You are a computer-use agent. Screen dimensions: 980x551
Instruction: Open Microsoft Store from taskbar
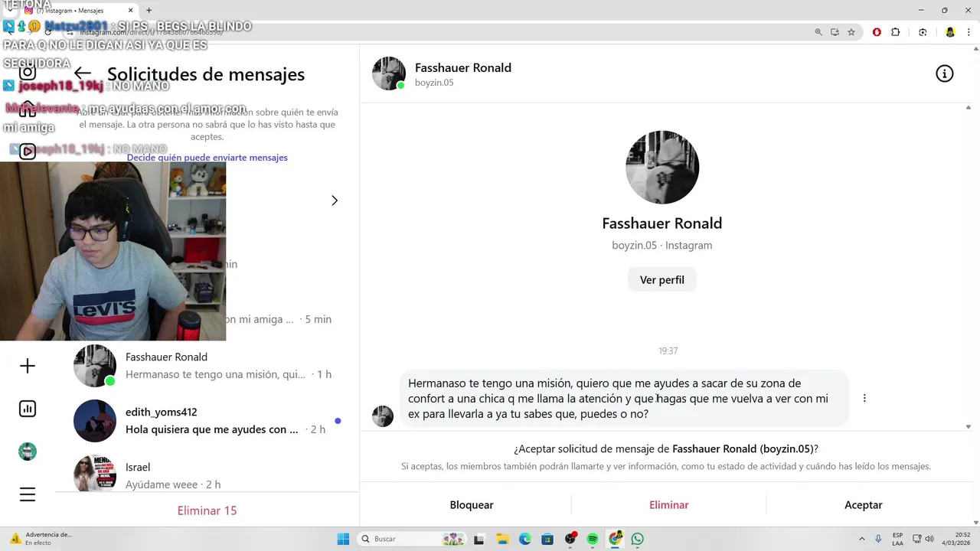547,539
